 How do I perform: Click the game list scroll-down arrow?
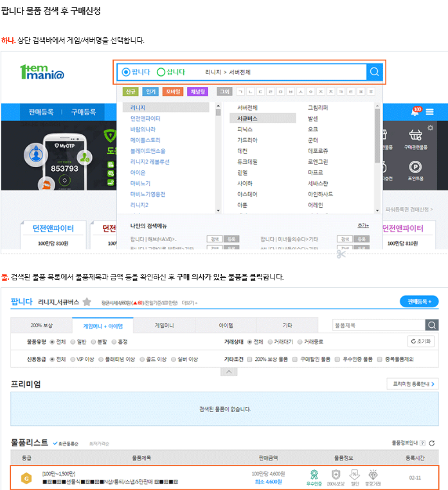pos(219,211)
